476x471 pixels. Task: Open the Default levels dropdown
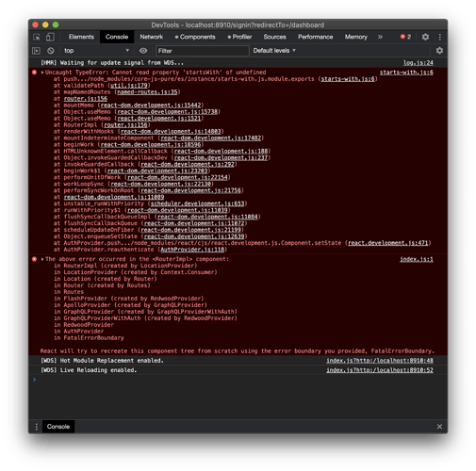[x=274, y=51]
